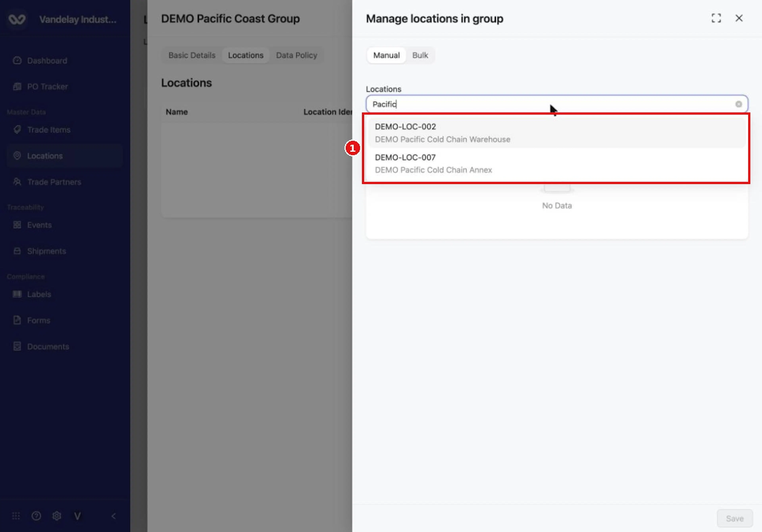The width and height of the screenshot is (762, 532).
Task: Open Forms in the sidebar
Action: tap(65, 320)
